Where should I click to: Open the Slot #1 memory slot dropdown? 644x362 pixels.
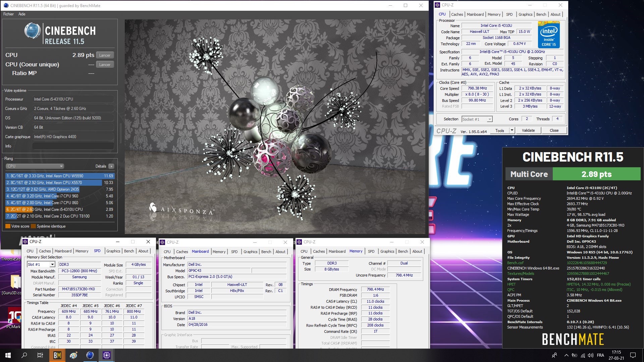click(41, 264)
